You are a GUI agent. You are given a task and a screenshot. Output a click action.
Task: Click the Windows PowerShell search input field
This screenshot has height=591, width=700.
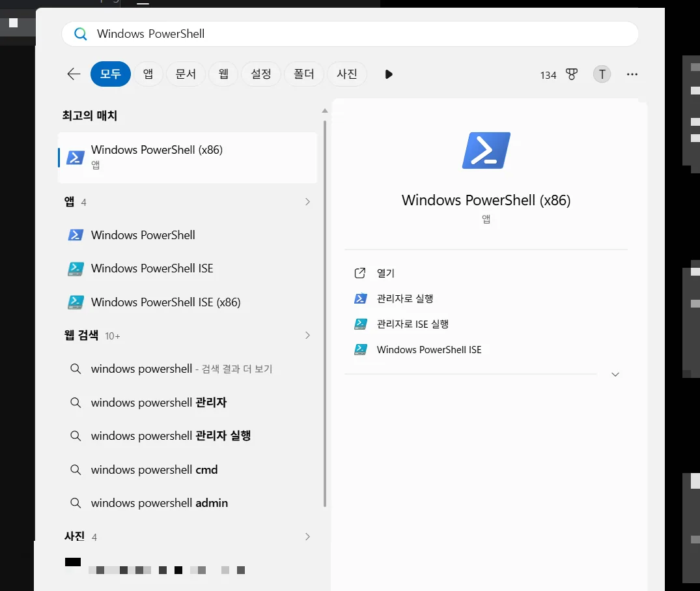pos(350,34)
